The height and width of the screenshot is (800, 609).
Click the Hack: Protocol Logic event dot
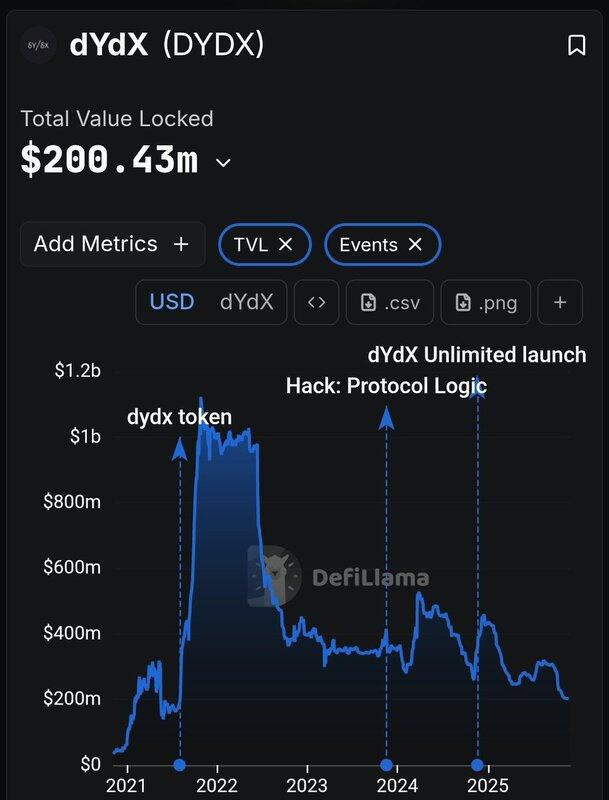tap(387, 765)
